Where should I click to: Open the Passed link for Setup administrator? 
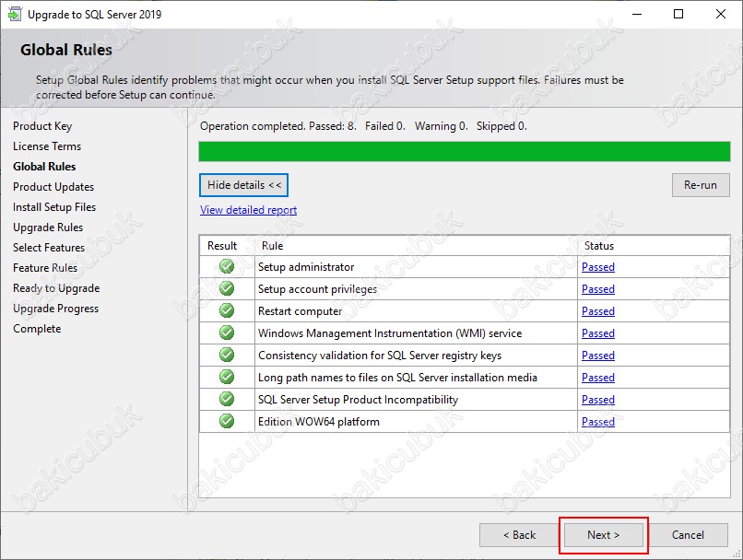pyautogui.click(x=598, y=267)
